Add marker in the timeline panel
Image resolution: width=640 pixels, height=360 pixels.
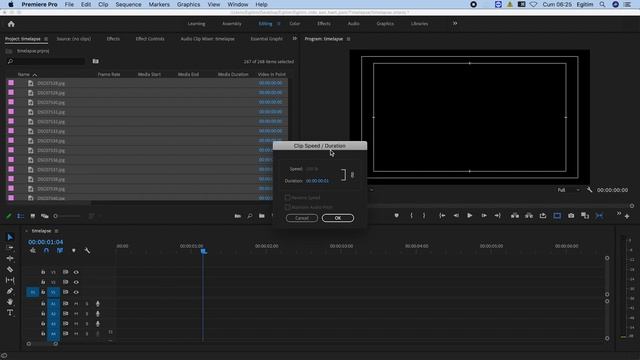pos(74,251)
